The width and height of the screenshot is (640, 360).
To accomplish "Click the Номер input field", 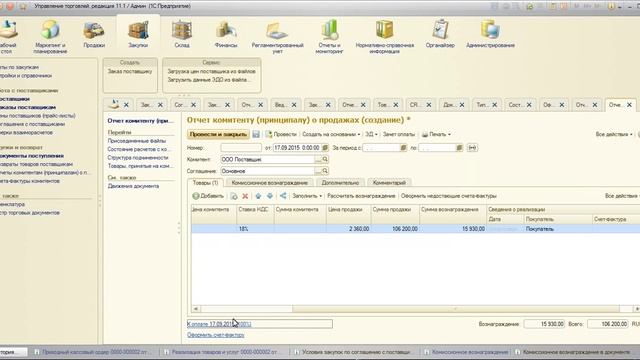I will click(241, 148).
